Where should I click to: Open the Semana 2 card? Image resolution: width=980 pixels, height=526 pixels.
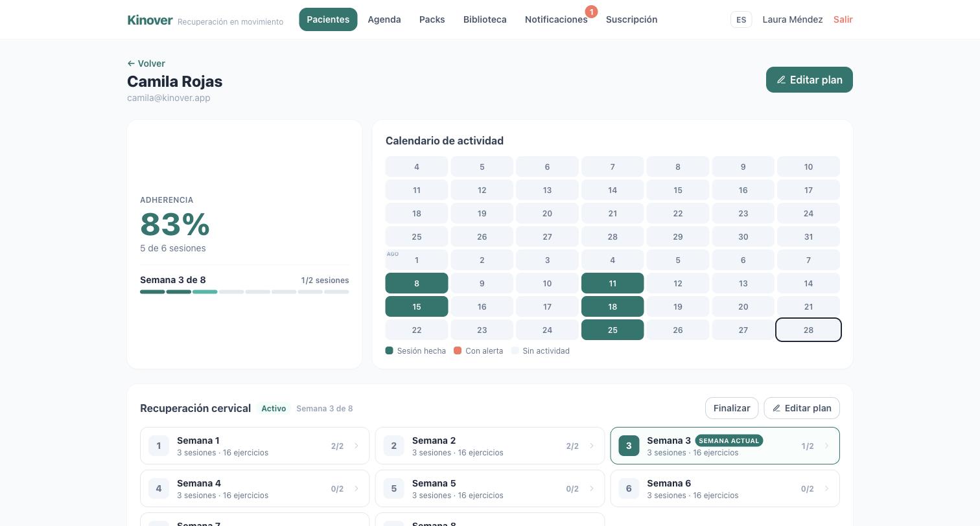click(x=490, y=446)
